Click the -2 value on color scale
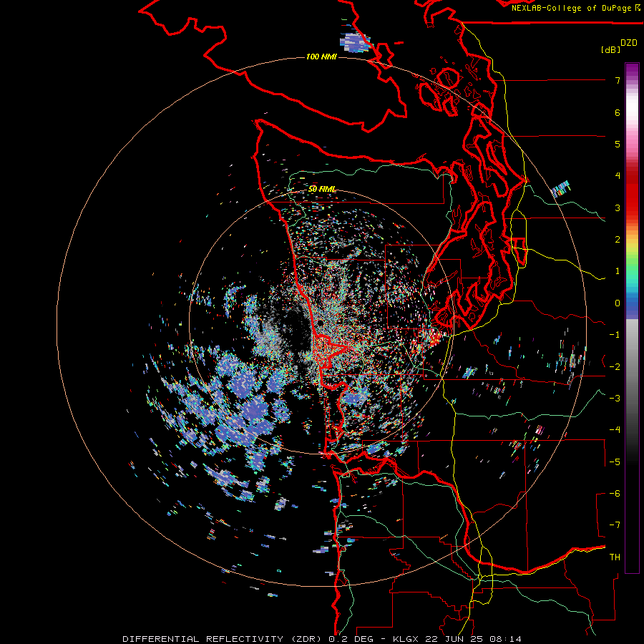The width and height of the screenshot is (644, 644). (615, 367)
